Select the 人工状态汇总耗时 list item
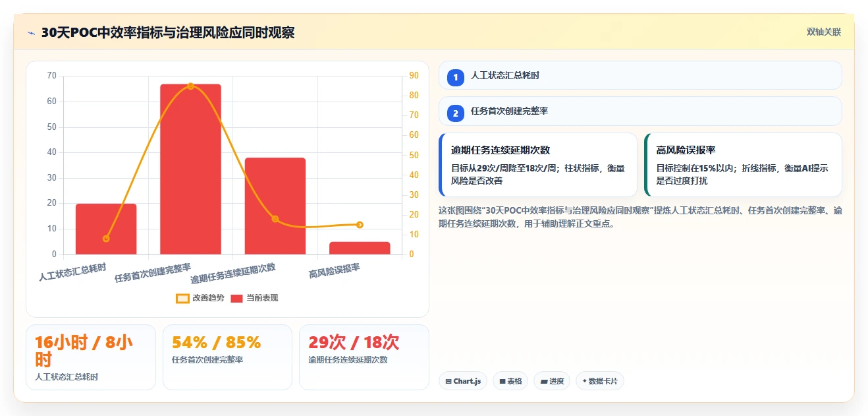This screenshot has height=416, width=868. pyautogui.click(x=640, y=75)
